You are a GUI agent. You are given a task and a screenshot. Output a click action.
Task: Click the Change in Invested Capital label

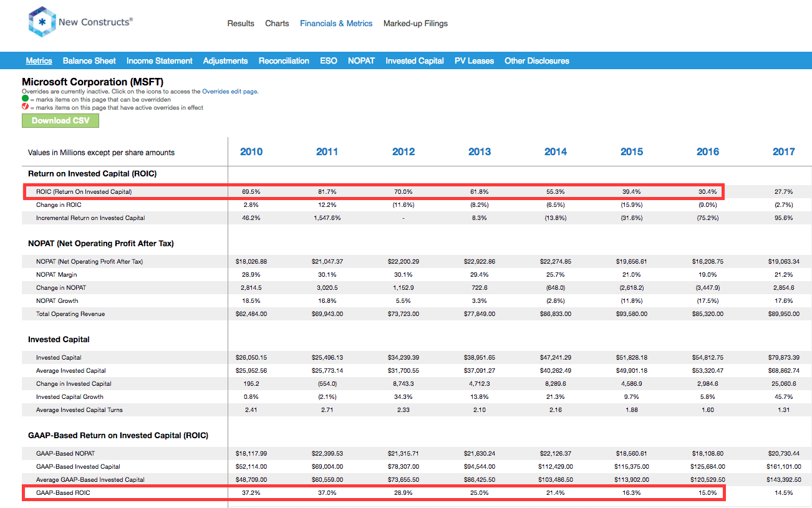tap(74, 384)
